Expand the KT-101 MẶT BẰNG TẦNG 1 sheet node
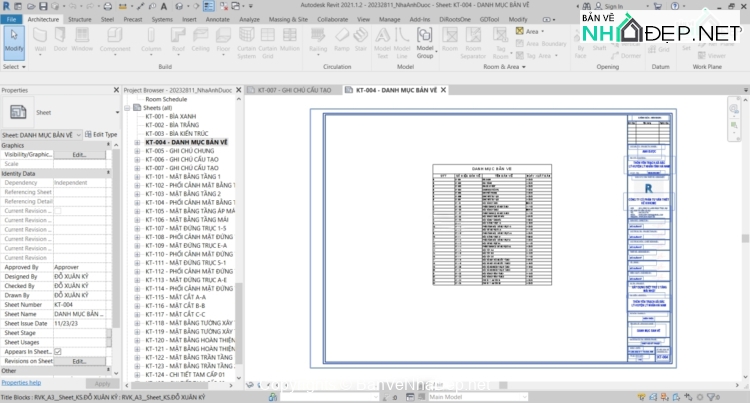 [x=137, y=176]
